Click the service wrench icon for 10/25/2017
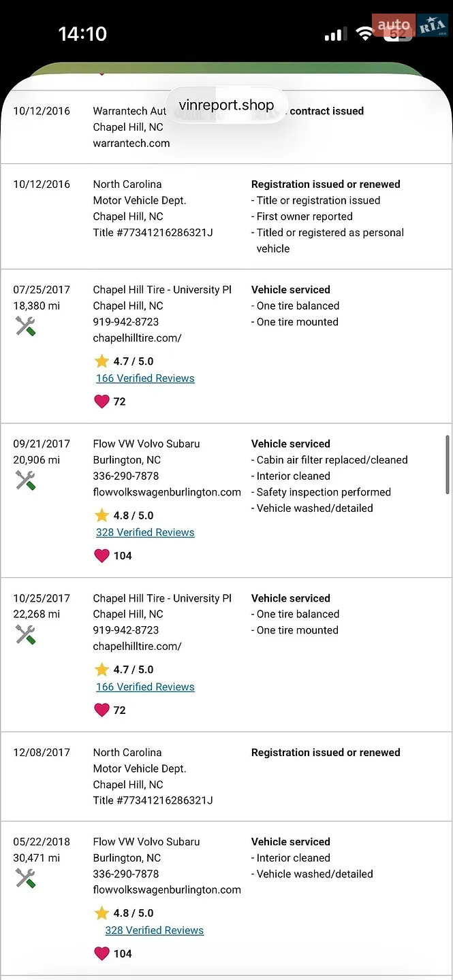The height and width of the screenshot is (980, 453). coord(25,635)
